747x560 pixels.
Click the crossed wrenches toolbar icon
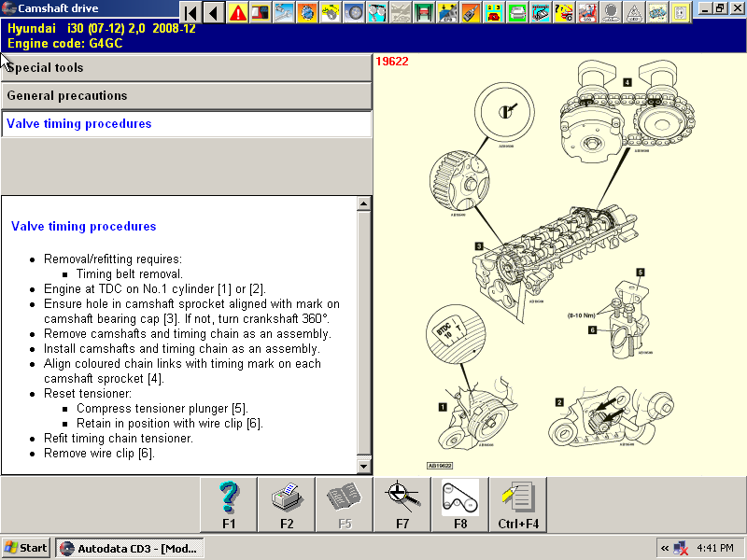(284, 12)
